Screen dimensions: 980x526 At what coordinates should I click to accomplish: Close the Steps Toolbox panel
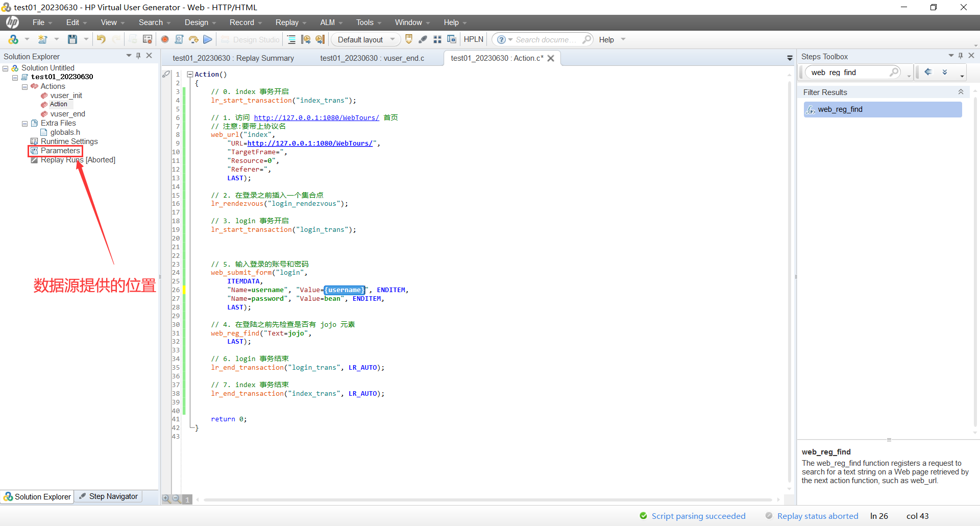tap(971, 56)
